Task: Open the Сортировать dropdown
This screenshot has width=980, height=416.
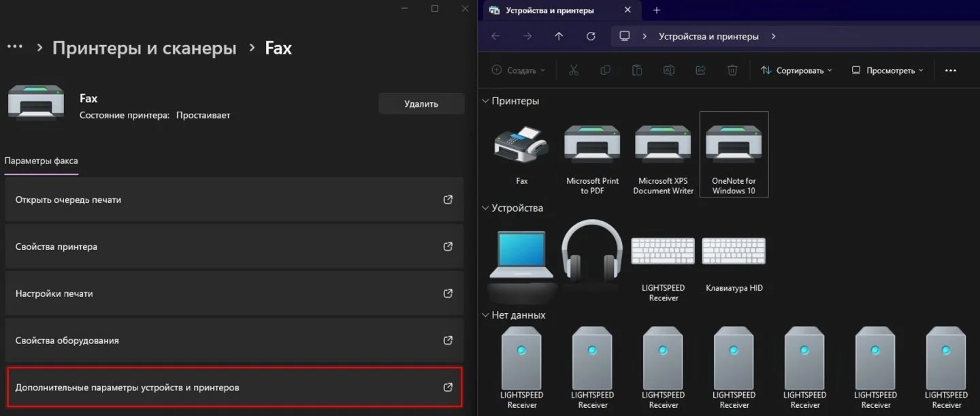Action: click(796, 70)
